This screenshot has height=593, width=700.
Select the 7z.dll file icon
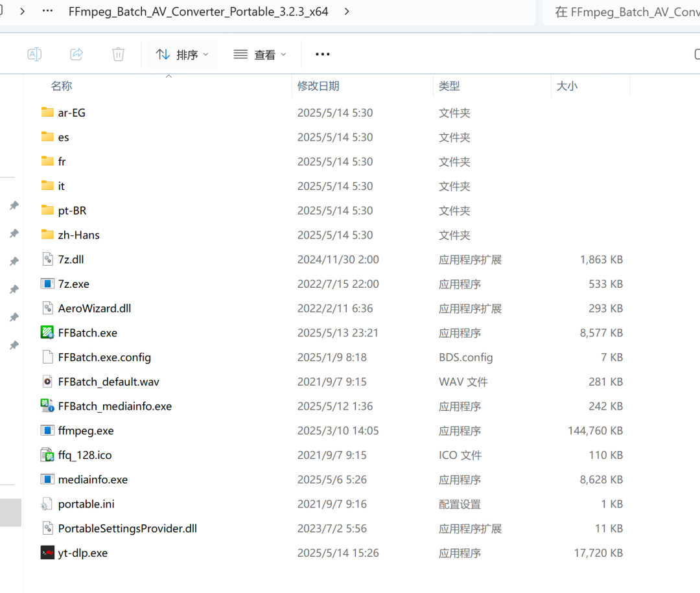click(47, 259)
